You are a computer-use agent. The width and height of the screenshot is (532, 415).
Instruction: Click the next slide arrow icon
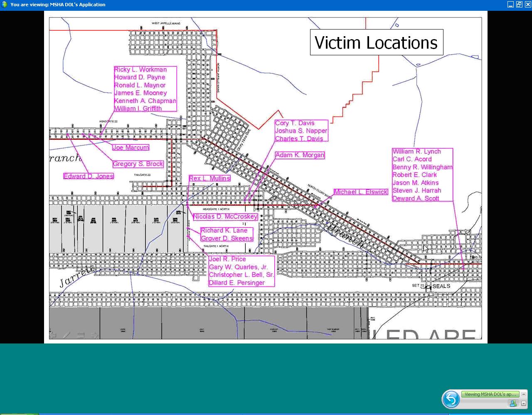pos(95,335)
